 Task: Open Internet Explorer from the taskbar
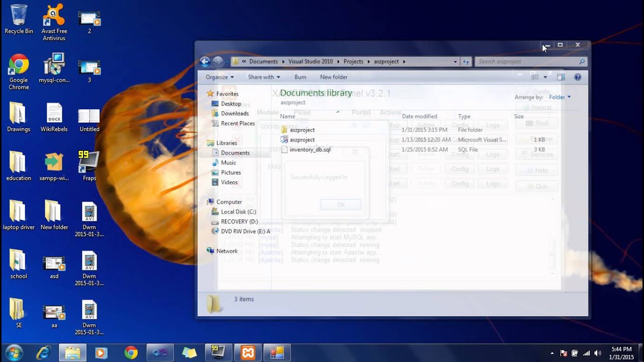pos(43,352)
